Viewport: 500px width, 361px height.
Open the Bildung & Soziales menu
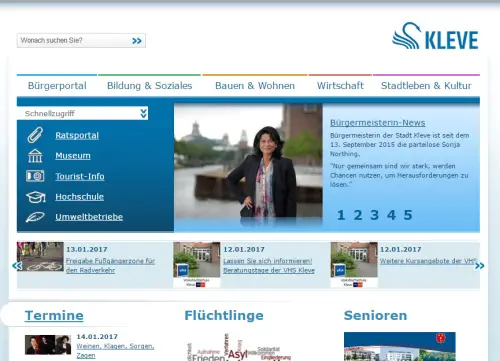coord(149,86)
